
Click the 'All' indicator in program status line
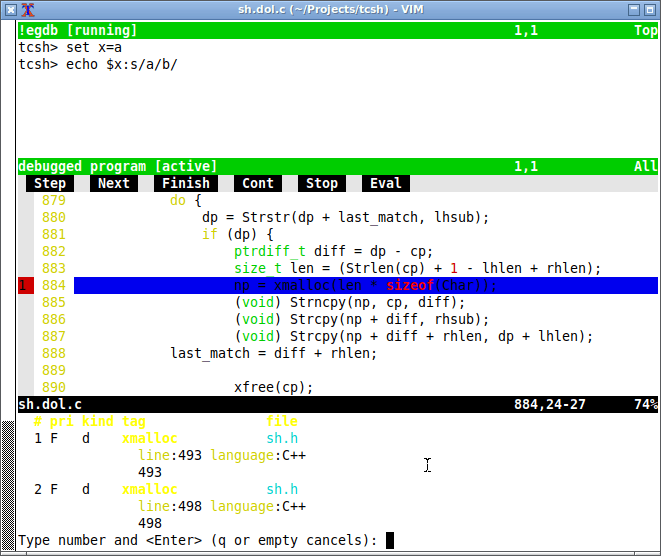[x=646, y=166]
